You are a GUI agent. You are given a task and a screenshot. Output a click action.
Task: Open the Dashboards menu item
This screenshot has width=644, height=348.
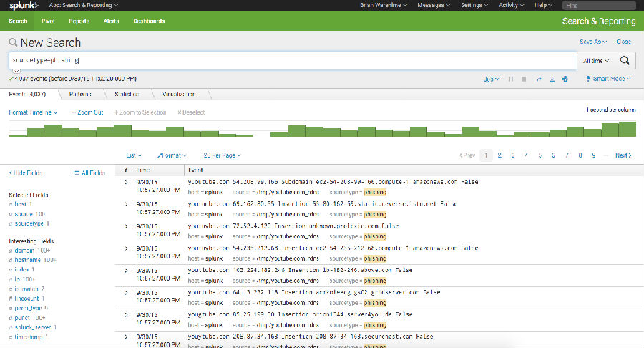pyautogui.click(x=149, y=21)
